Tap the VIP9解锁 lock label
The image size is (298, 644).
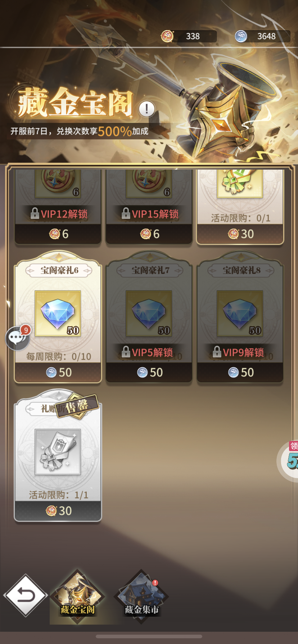pos(239,352)
